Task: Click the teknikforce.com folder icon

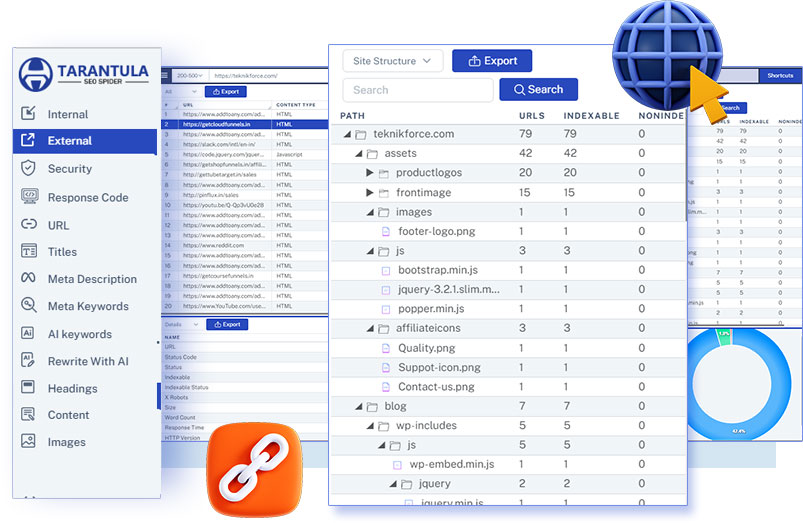Action: [x=361, y=135]
